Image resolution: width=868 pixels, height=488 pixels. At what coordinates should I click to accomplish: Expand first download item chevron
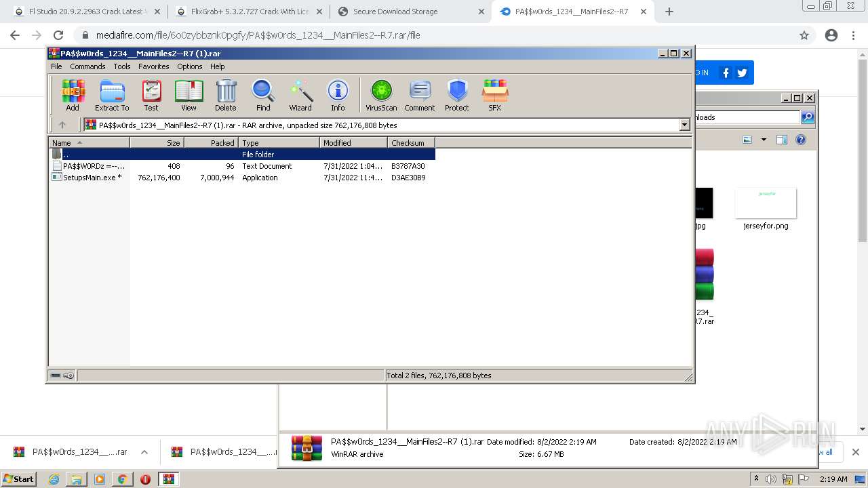pyautogui.click(x=144, y=452)
